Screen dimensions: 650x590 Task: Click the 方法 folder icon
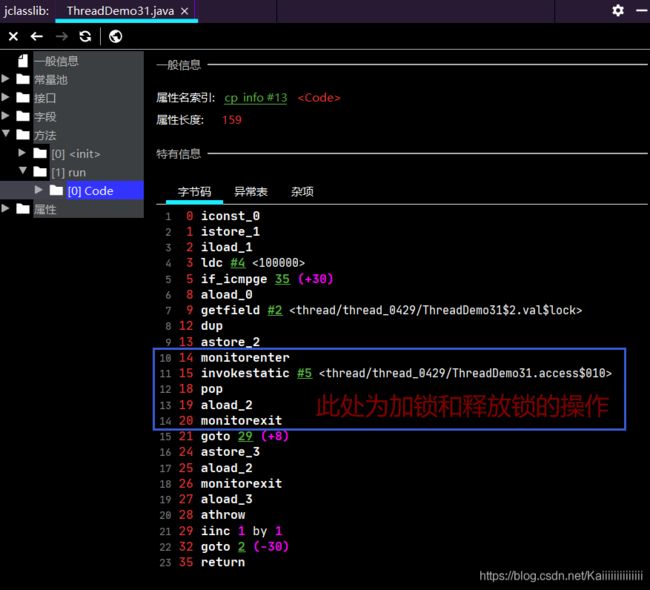click(23, 134)
